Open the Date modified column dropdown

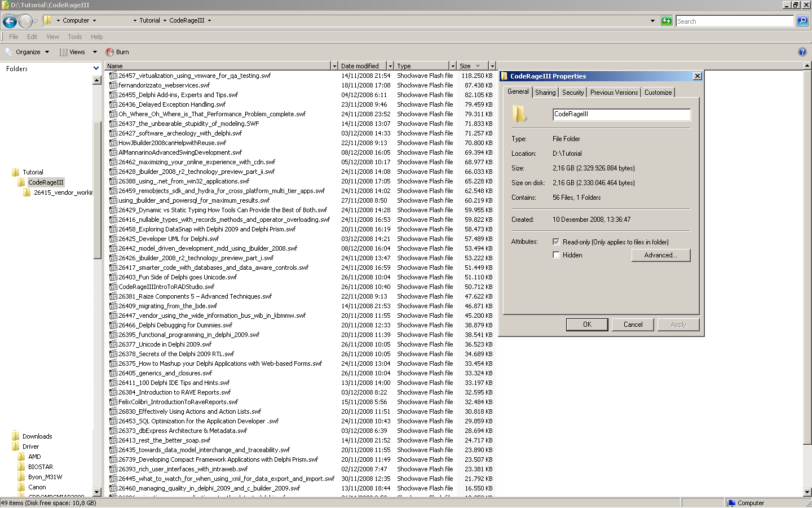click(390, 66)
